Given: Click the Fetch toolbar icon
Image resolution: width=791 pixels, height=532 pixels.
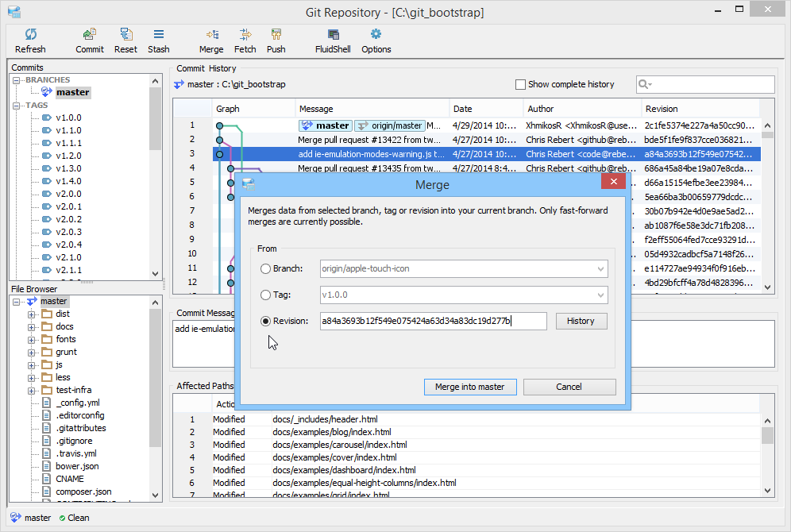Looking at the screenshot, I should click(x=245, y=34).
